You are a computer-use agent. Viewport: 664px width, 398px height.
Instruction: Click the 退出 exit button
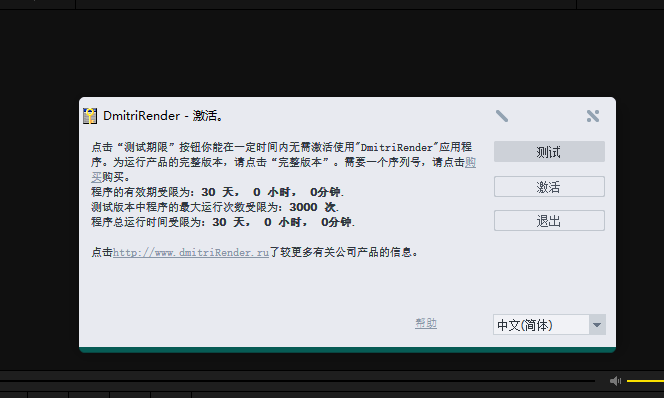click(x=549, y=221)
